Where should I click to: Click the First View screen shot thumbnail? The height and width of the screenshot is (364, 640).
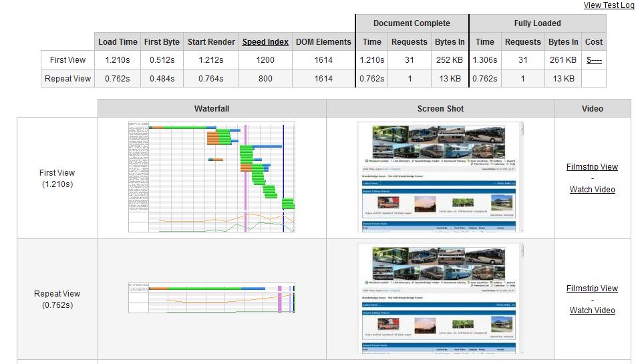click(440, 177)
